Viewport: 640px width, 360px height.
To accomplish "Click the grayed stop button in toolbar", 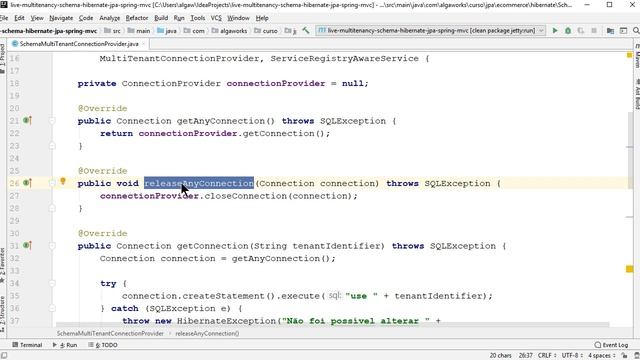I will (x=594, y=31).
